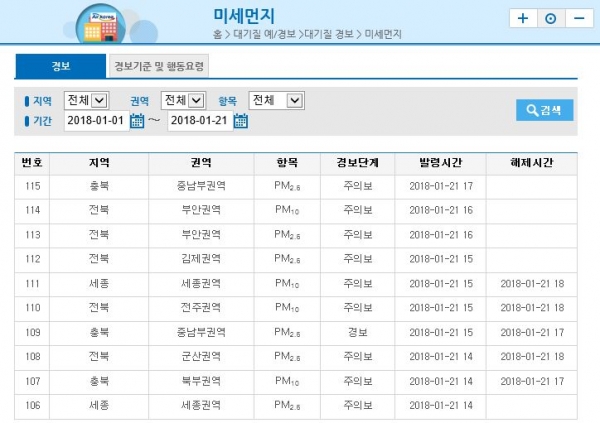Screen dimensions: 600x423
Task: Click 경보 level in row 109
Action: [357, 332]
